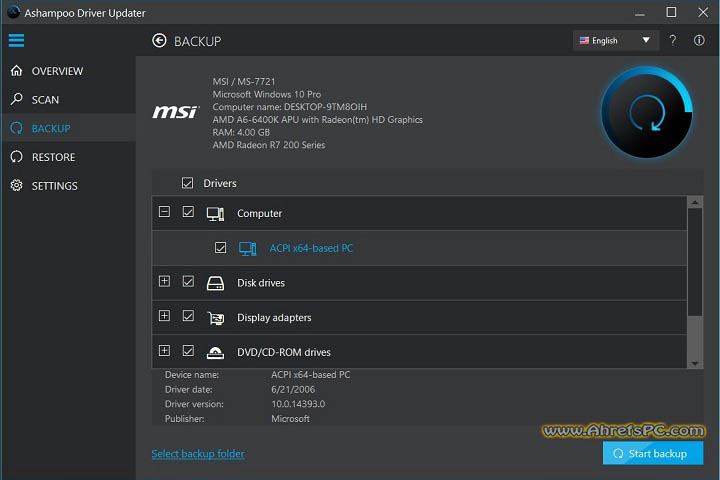Click the MSI manufacturer logo
The height and width of the screenshot is (480, 720).
175,112
